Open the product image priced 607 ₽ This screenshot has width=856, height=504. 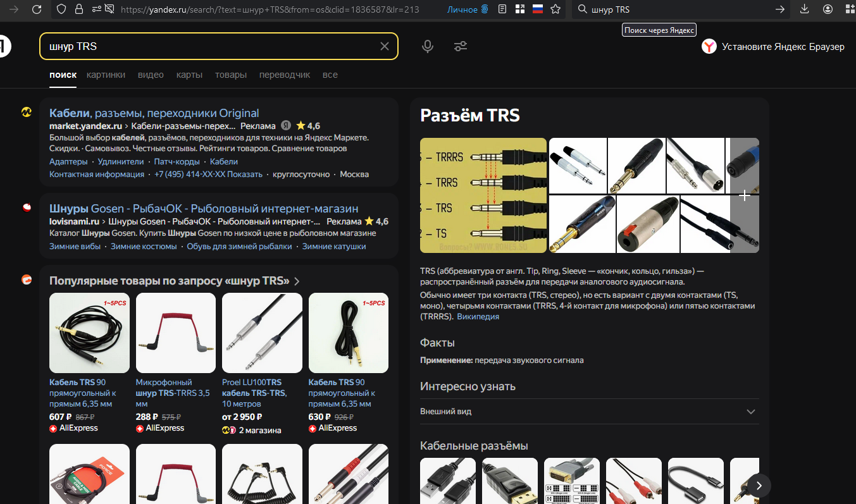click(x=89, y=333)
